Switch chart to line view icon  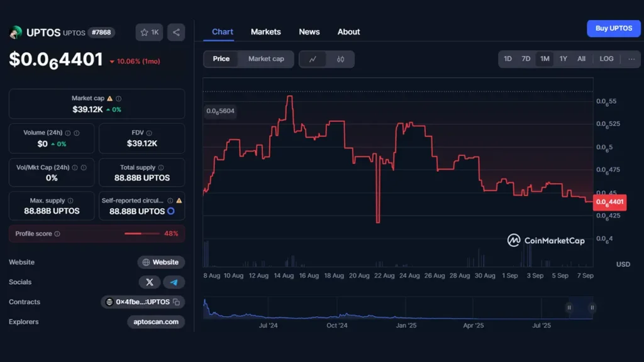(x=313, y=59)
